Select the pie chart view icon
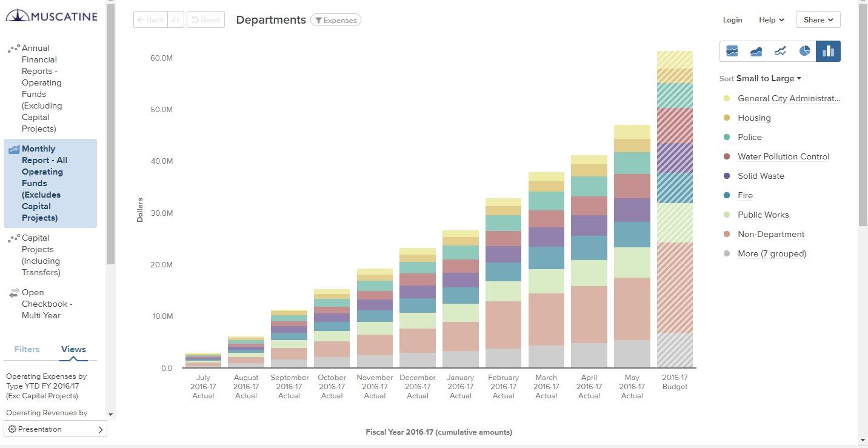 804,52
